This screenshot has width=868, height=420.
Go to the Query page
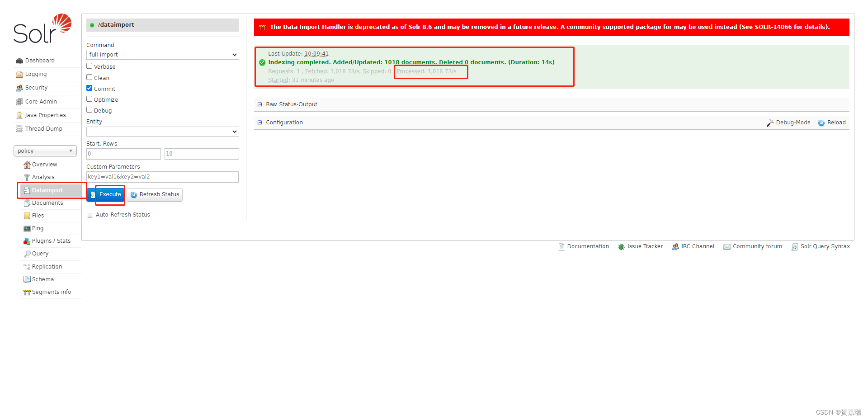click(x=40, y=254)
